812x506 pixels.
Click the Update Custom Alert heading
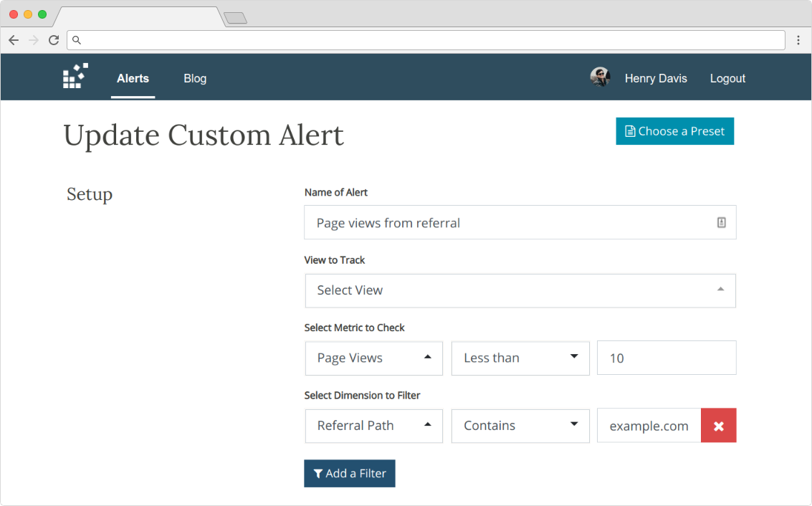coord(204,135)
